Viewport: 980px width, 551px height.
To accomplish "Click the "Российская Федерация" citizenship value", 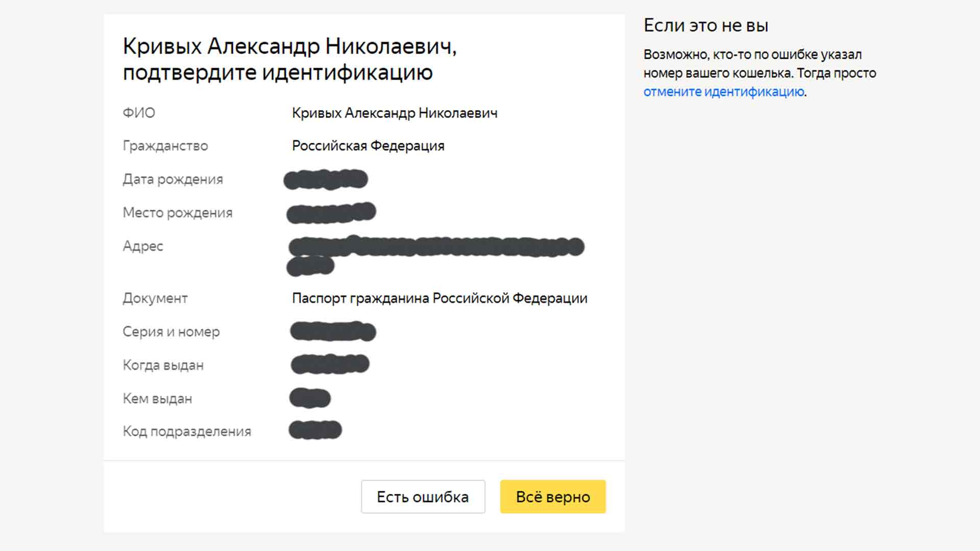I will click(x=368, y=146).
